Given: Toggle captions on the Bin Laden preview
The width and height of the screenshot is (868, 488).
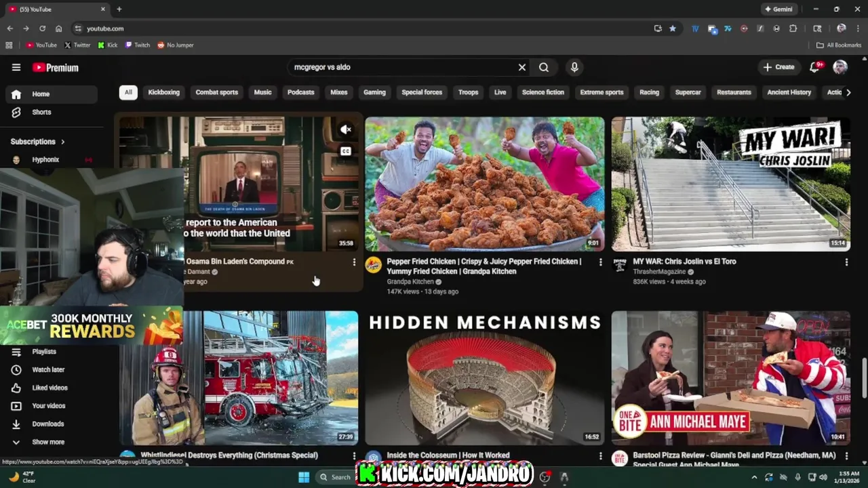Looking at the screenshot, I should click(346, 151).
